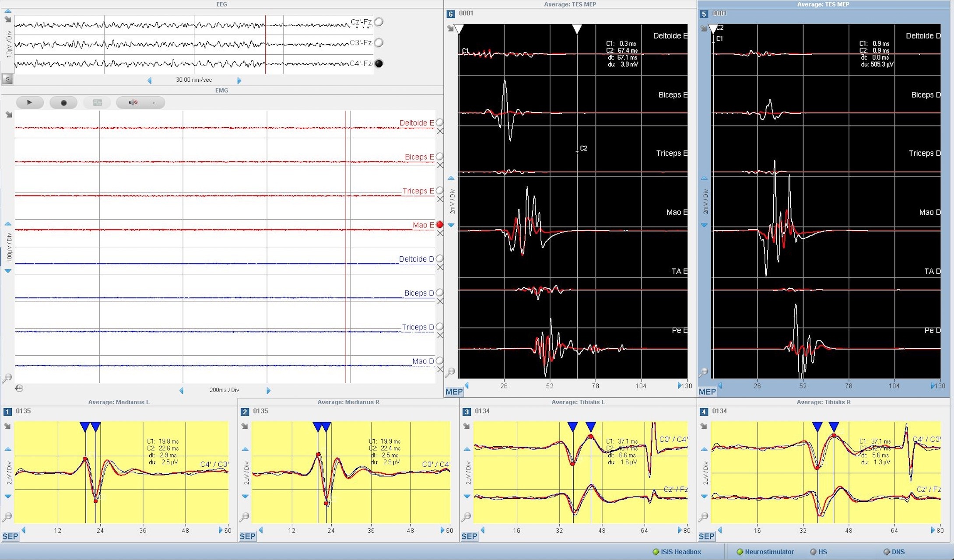The width and height of the screenshot is (954, 560).
Task: Increase EEG gain with the up arrow
Action: pos(8,11)
